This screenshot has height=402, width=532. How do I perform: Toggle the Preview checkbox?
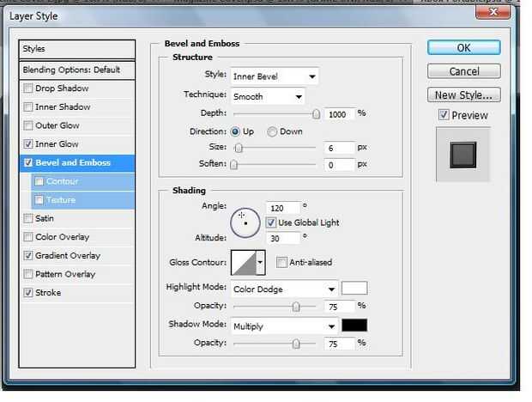click(444, 115)
